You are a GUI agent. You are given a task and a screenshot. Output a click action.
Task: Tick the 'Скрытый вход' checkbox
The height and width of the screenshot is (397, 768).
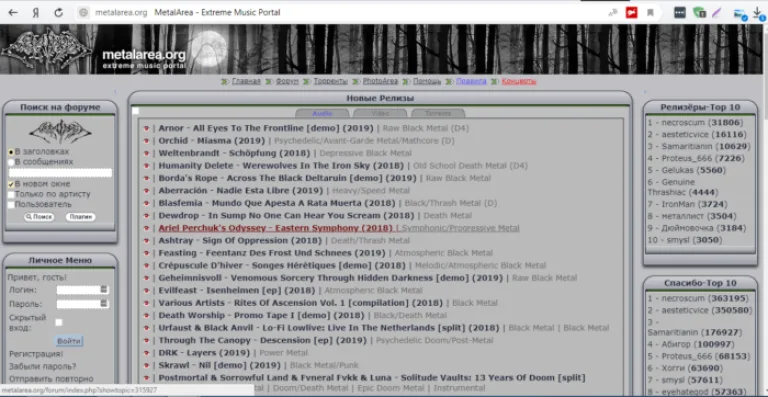(x=59, y=322)
